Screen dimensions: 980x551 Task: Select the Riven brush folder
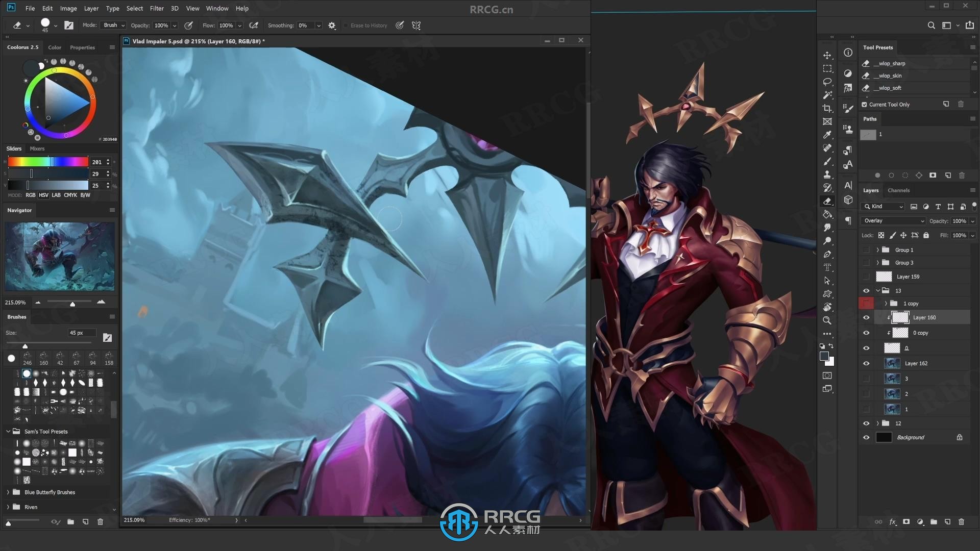tap(31, 507)
